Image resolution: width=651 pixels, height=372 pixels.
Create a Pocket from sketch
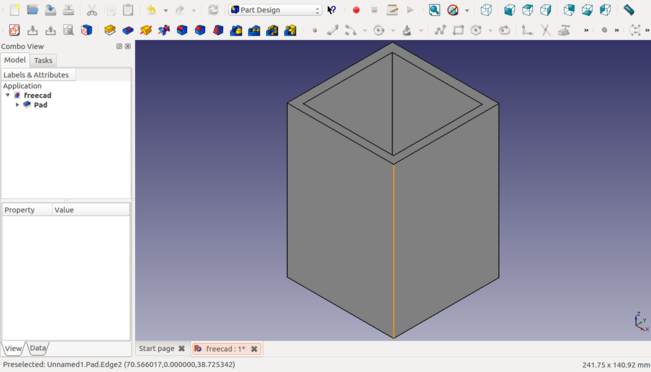128,30
